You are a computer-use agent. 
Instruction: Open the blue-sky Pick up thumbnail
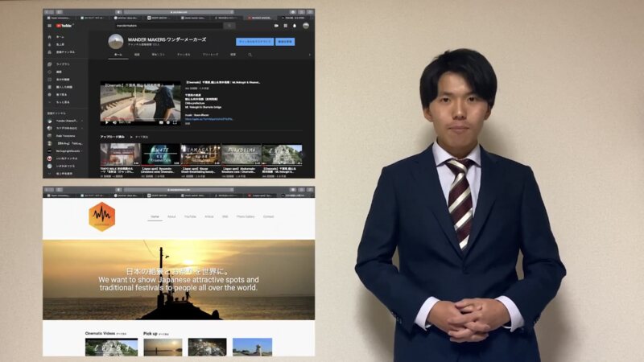(252, 348)
